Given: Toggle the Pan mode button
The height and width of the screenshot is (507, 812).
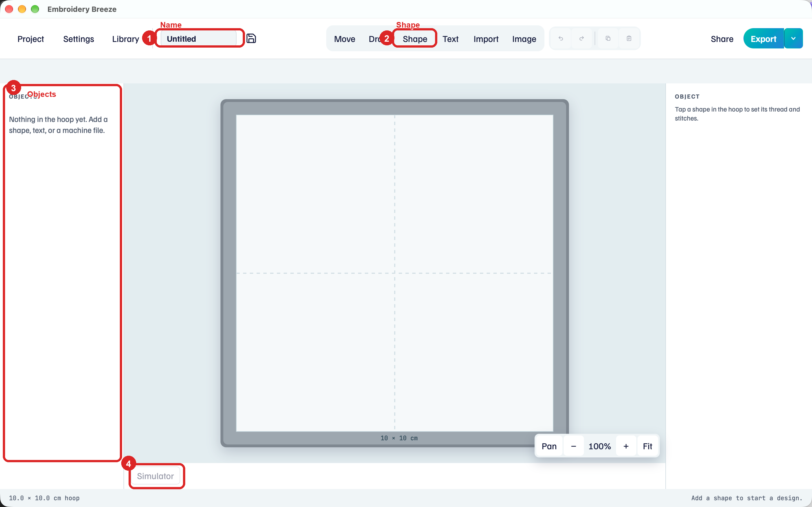Looking at the screenshot, I should [549, 446].
